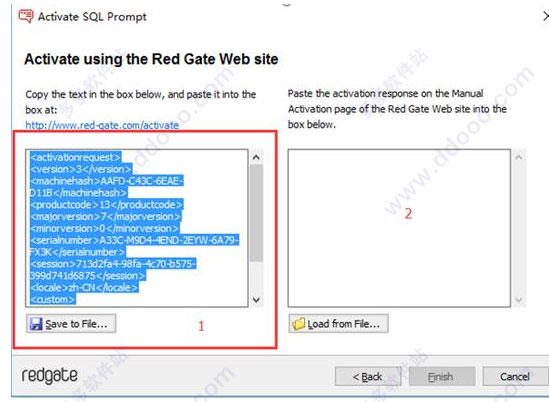Cancel the activation wizard
The height and width of the screenshot is (402, 549).
click(x=515, y=376)
